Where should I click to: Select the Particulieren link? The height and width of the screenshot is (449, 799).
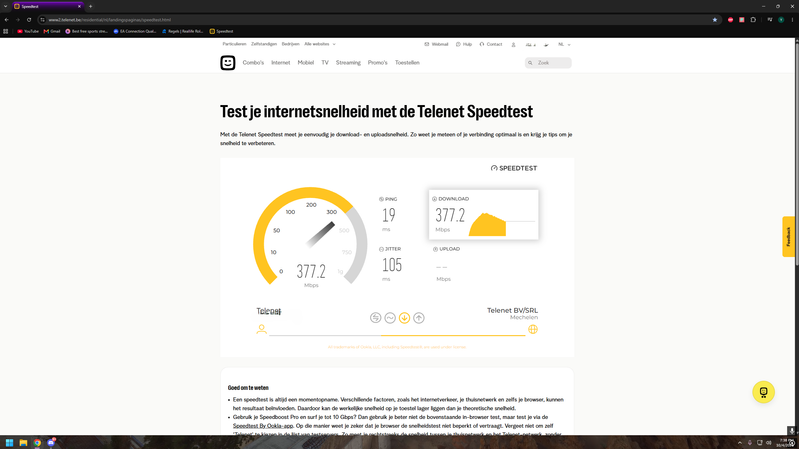pos(234,44)
